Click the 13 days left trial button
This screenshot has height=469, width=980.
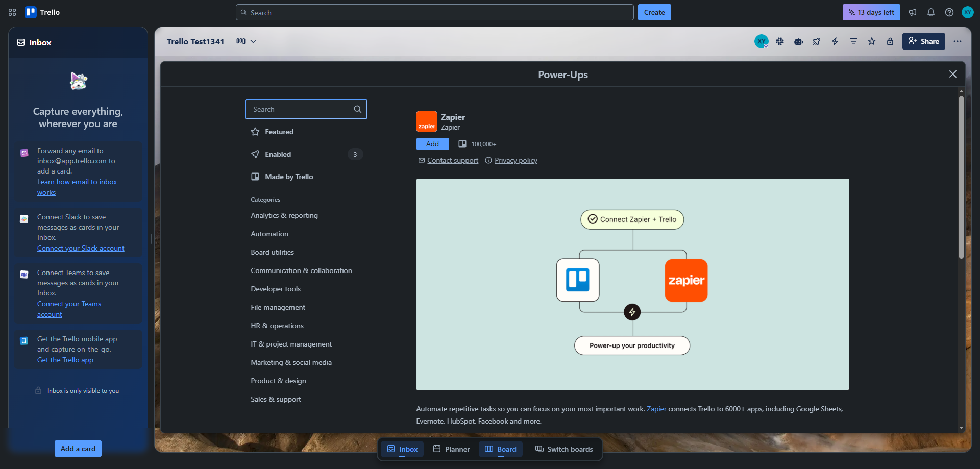point(871,12)
